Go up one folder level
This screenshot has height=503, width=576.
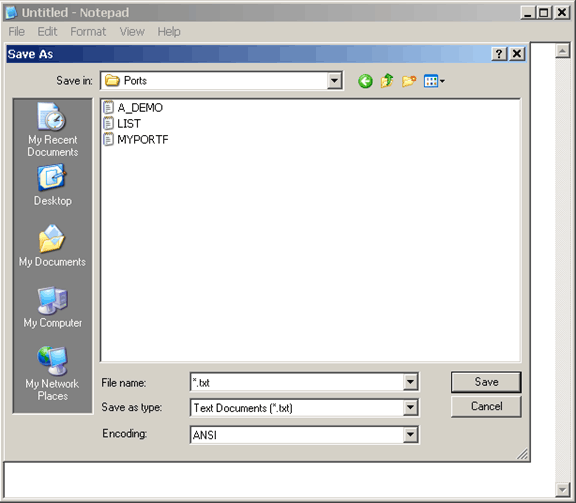tap(387, 81)
